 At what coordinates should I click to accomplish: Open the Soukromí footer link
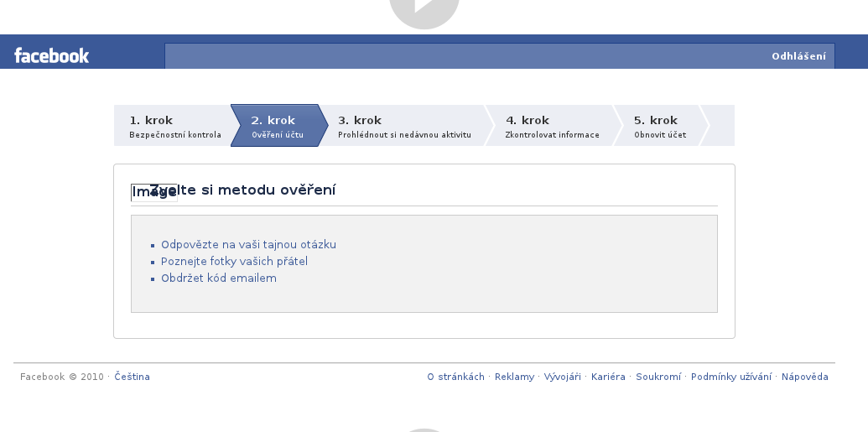658,377
